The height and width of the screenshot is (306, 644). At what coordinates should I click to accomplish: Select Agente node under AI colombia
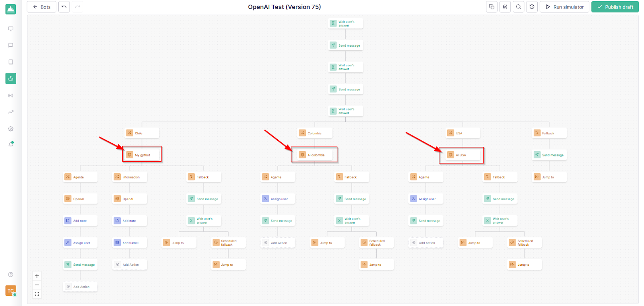[x=278, y=177]
